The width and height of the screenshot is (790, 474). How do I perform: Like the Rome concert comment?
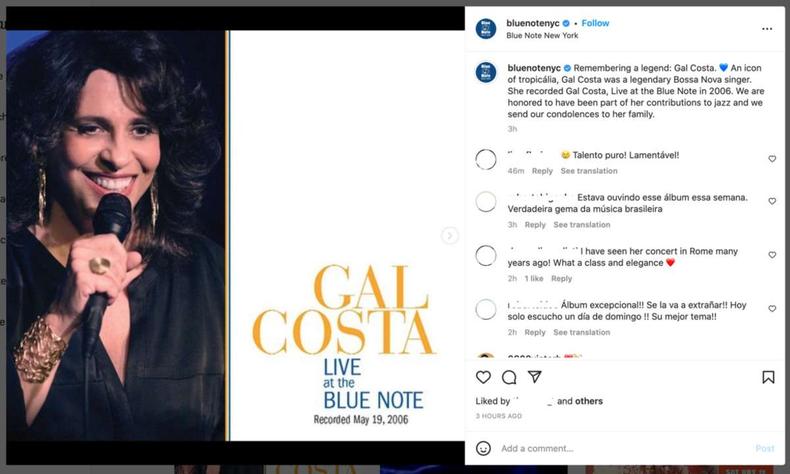point(772,255)
